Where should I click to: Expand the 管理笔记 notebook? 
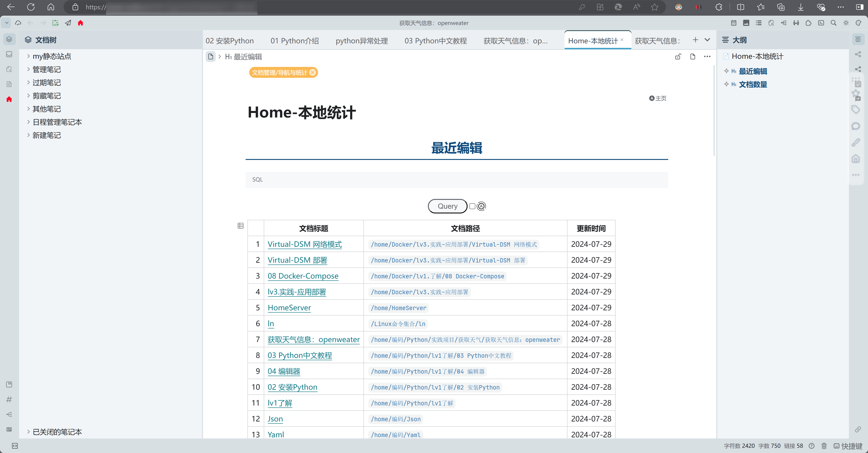pyautogui.click(x=28, y=69)
